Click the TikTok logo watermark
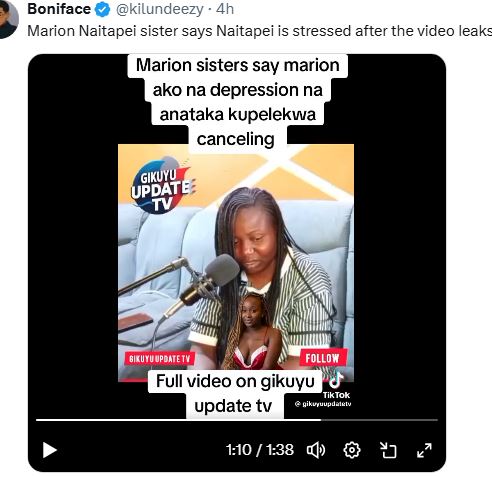Screen dimensions: 492x477 (336, 387)
